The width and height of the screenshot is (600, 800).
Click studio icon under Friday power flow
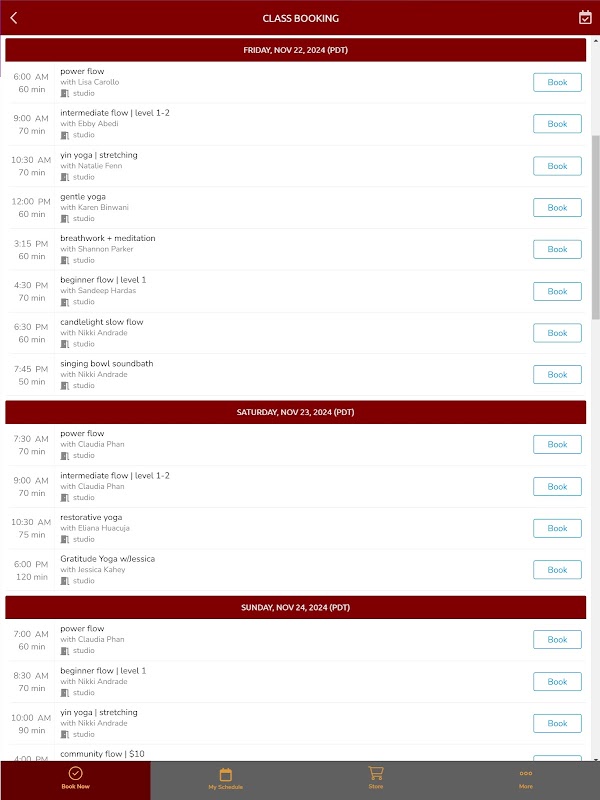[65, 93]
